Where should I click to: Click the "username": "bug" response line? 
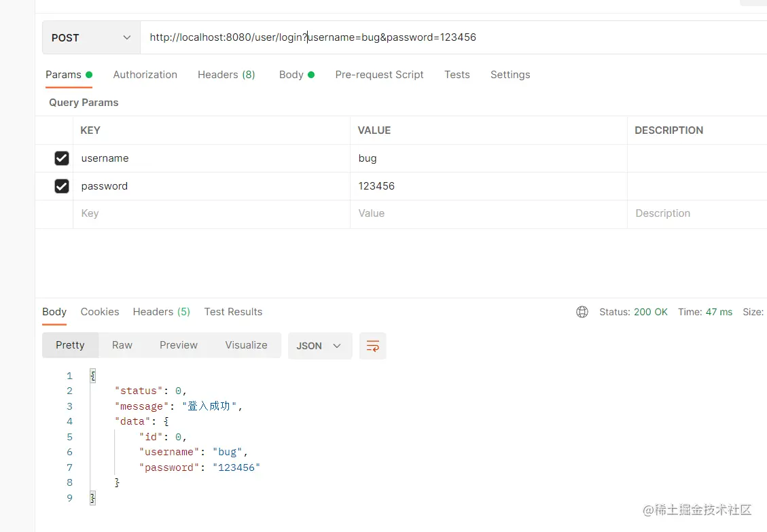pos(193,452)
